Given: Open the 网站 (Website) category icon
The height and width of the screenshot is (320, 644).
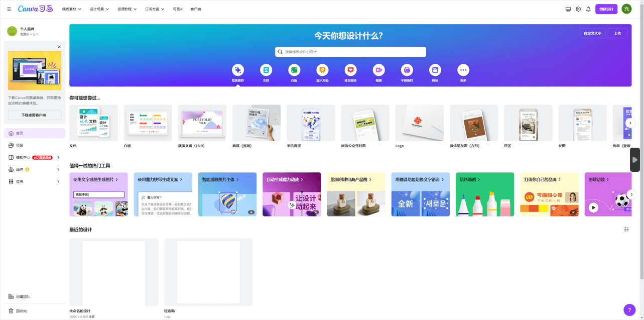Looking at the screenshot, I should coord(435,70).
